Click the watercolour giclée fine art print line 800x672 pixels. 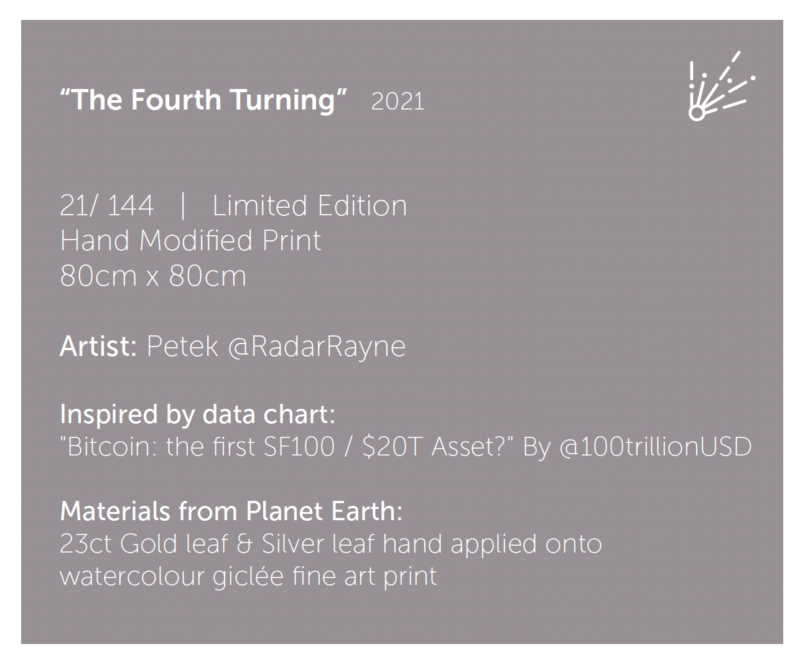click(x=248, y=577)
